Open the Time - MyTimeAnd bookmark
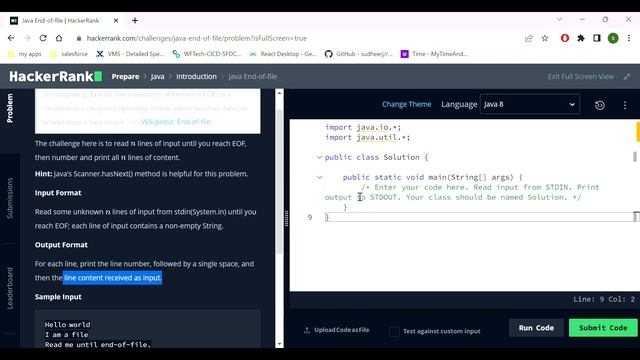 click(434, 54)
